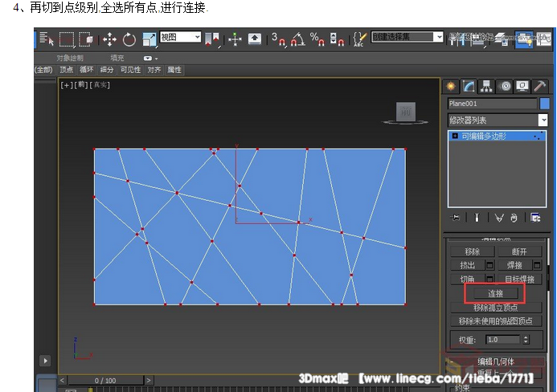The image size is (557, 392).
Task: Open the 可见性 ribbon panel
Action: point(130,70)
